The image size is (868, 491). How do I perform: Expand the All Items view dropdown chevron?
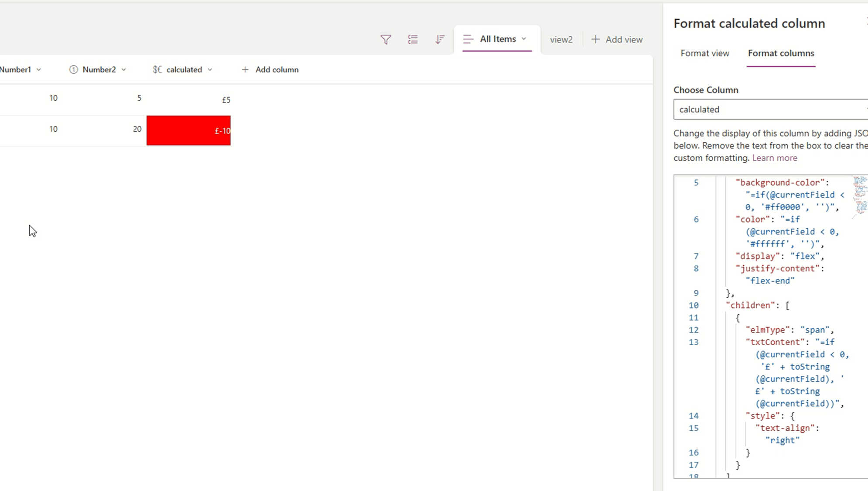tap(524, 39)
